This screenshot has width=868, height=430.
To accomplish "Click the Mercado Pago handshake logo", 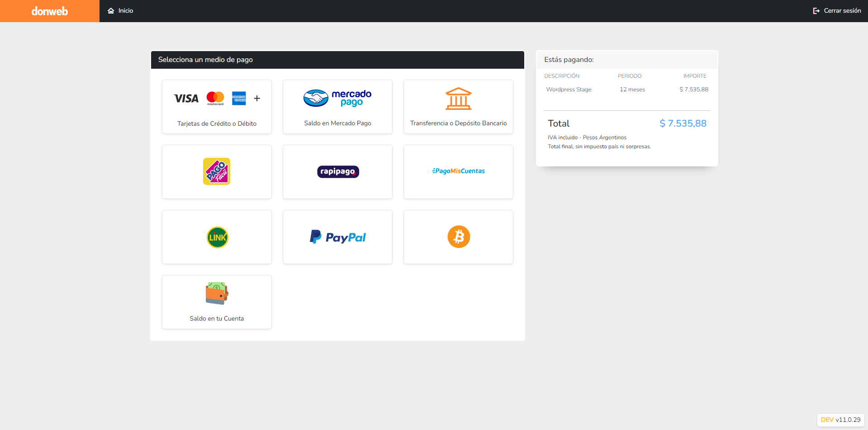I will click(316, 98).
